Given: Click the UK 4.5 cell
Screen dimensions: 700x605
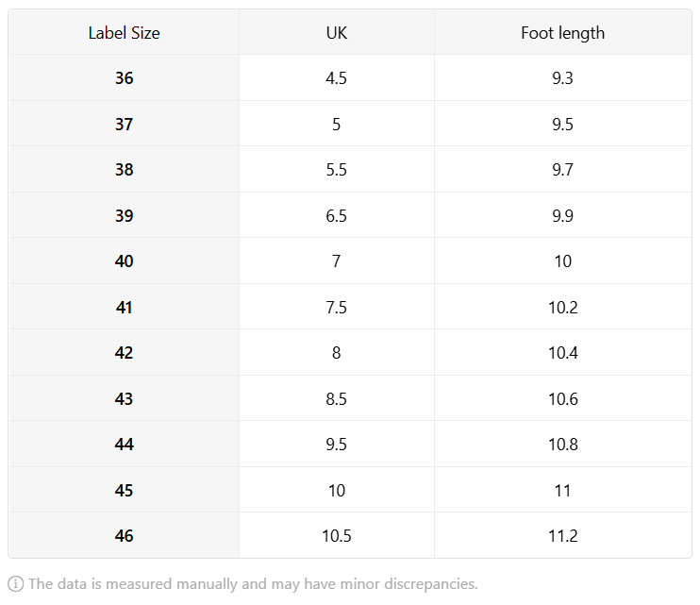Looking at the screenshot, I should pyautogui.click(x=337, y=78).
